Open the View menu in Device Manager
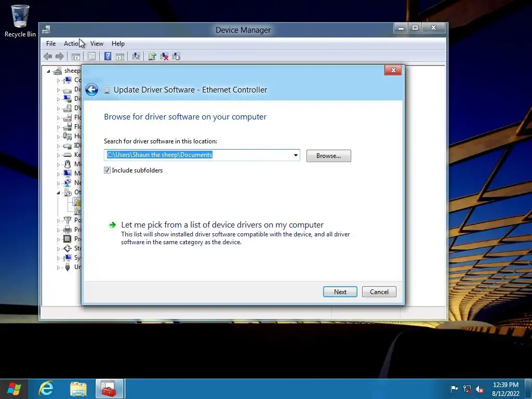532x399 pixels. tap(97, 44)
